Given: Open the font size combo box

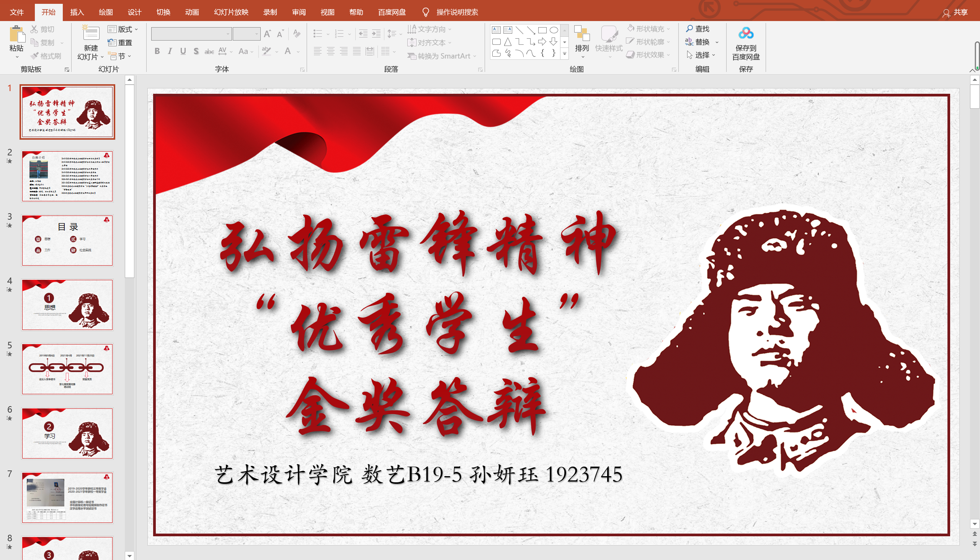Looking at the screenshot, I should [x=247, y=34].
